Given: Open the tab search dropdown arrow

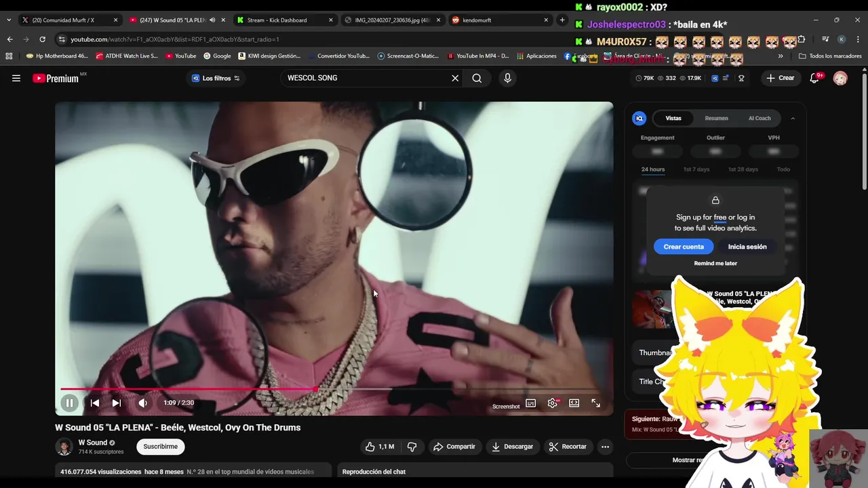Looking at the screenshot, I should [9, 20].
